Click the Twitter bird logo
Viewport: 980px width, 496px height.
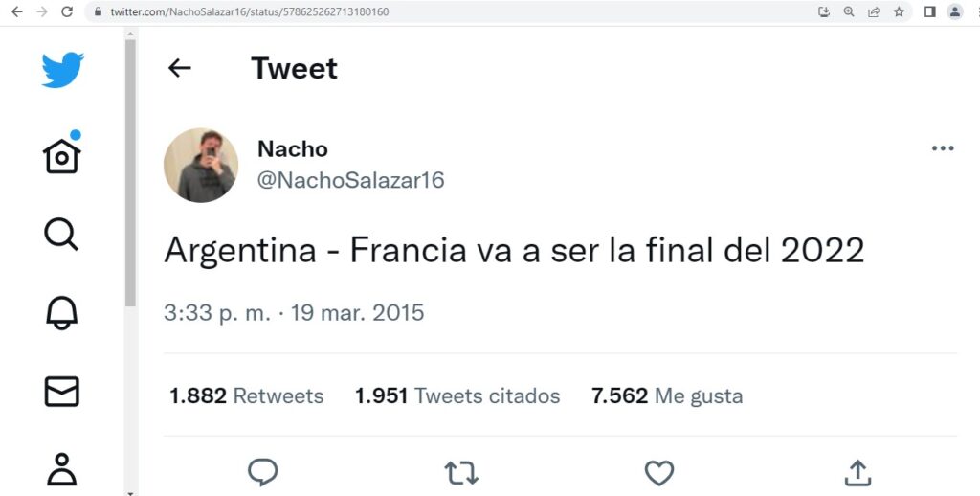(63, 70)
